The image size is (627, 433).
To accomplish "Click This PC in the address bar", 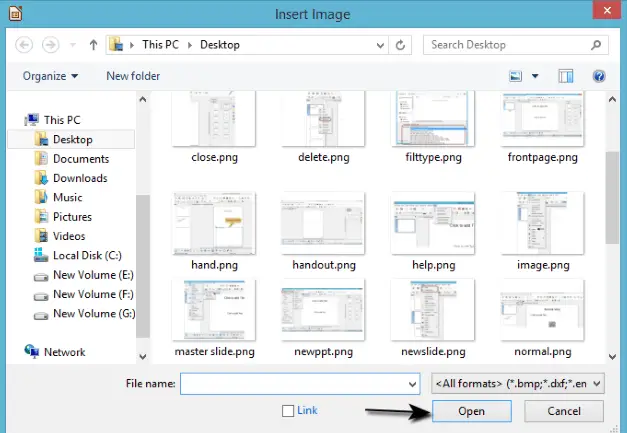I will [160, 45].
